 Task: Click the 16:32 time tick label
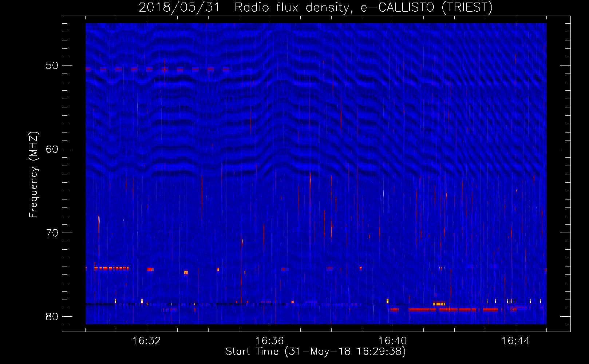pyautogui.click(x=147, y=341)
